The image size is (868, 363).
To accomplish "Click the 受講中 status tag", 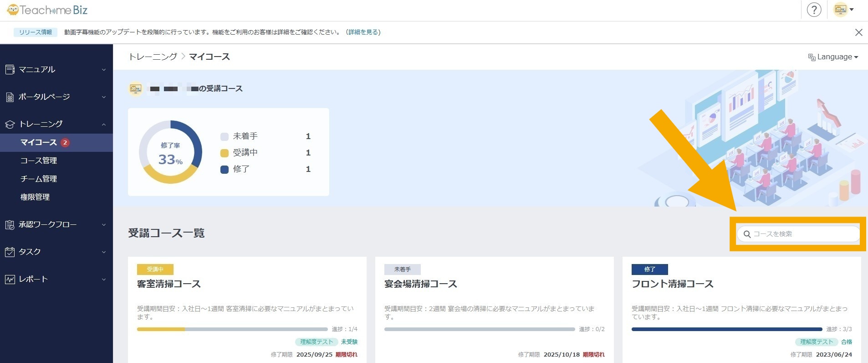I will 155,270.
